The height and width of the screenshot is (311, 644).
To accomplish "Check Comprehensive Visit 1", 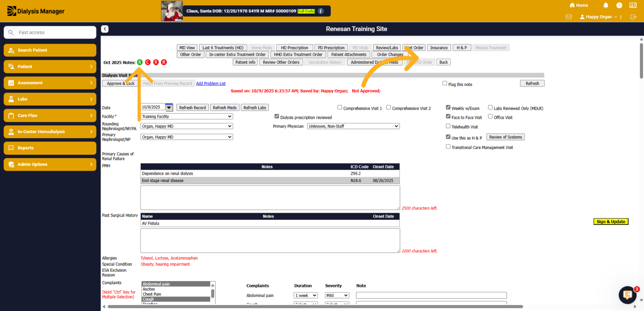I will click(x=340, y=107).
